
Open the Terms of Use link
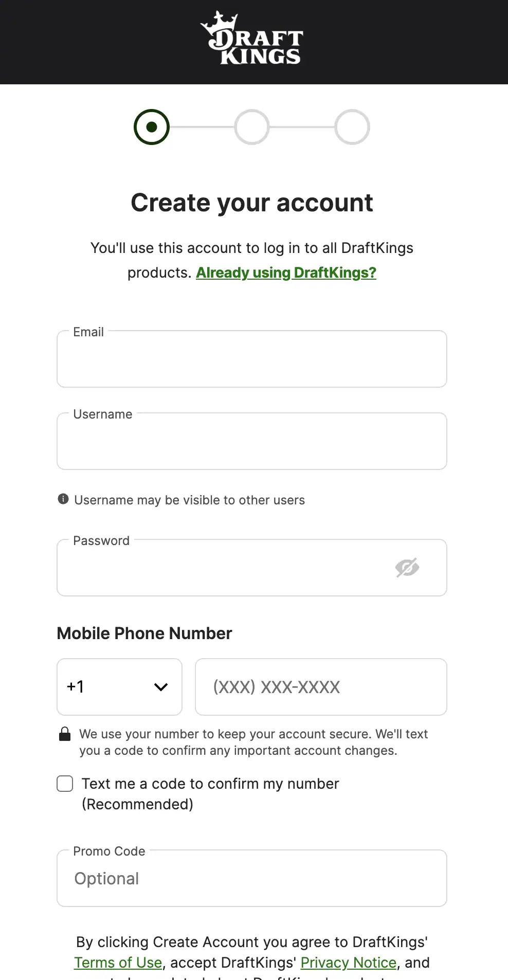pyautogui.click(x=118, y=963)
